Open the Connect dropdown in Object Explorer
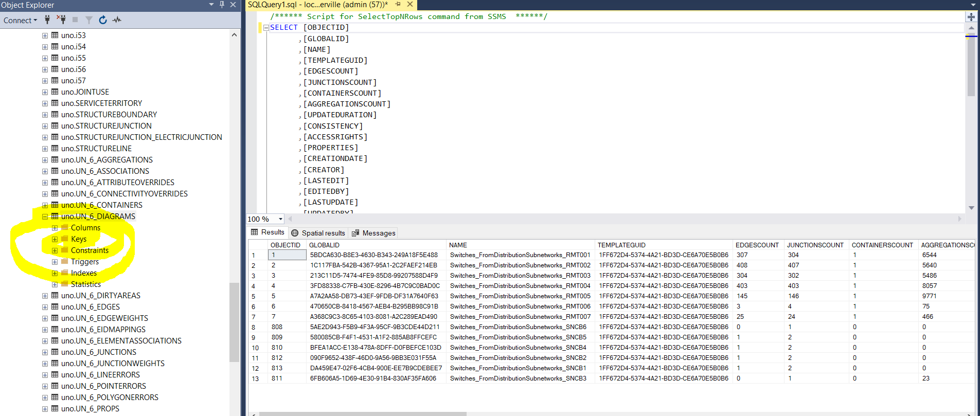 (x=21, y=21)
